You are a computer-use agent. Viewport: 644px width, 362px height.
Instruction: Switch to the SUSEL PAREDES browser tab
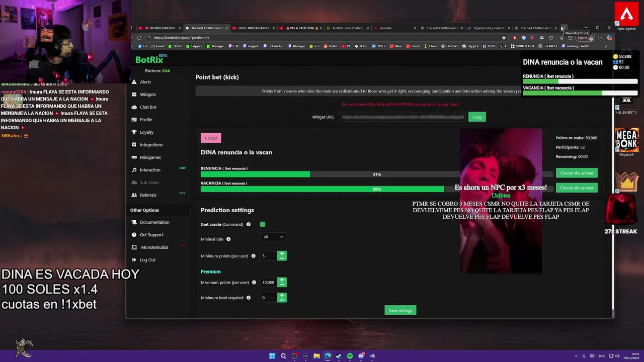253,28
